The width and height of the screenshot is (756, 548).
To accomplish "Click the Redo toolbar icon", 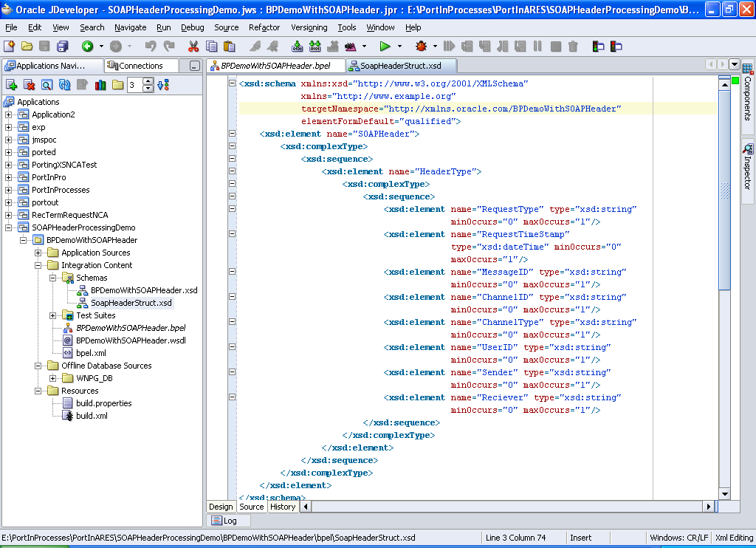I will pos(169,47).
